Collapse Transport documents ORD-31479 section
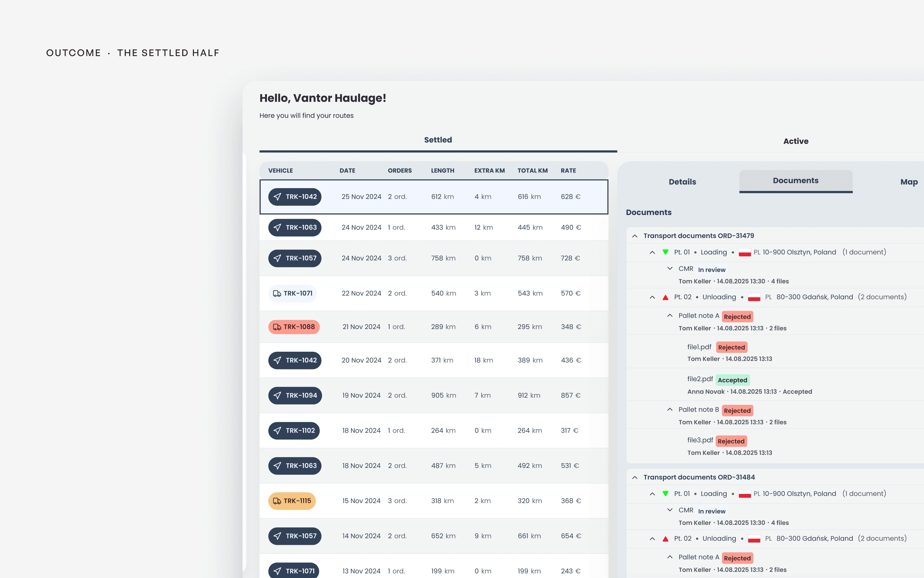 pos(635,236)
